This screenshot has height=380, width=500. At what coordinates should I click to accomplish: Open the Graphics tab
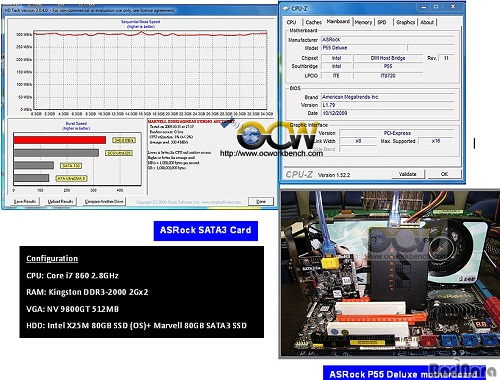tap(405, 22)
